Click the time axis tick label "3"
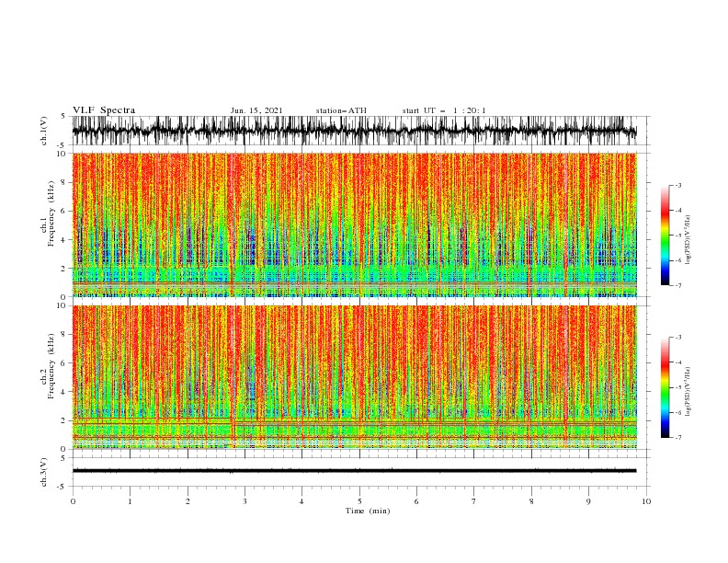This screenshot has height=563, width=728. pyautogui.click(x=245, y=501)
